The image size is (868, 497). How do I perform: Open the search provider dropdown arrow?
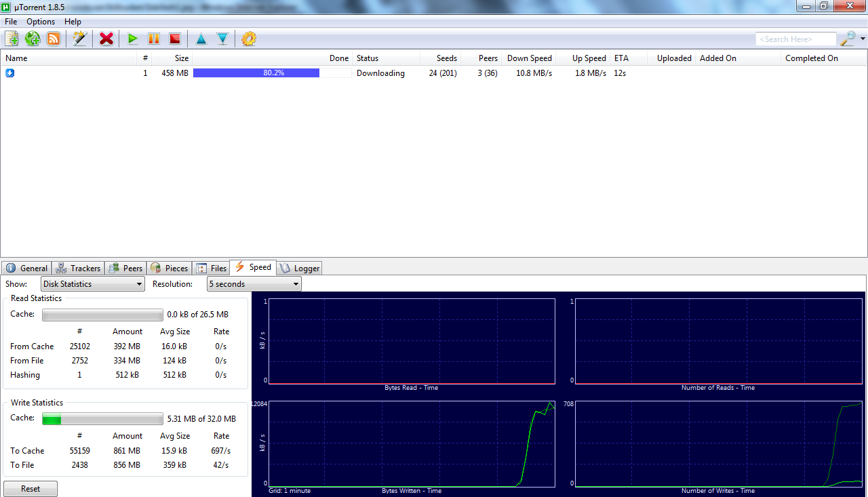pyautogui.click(x=863, y=39)
